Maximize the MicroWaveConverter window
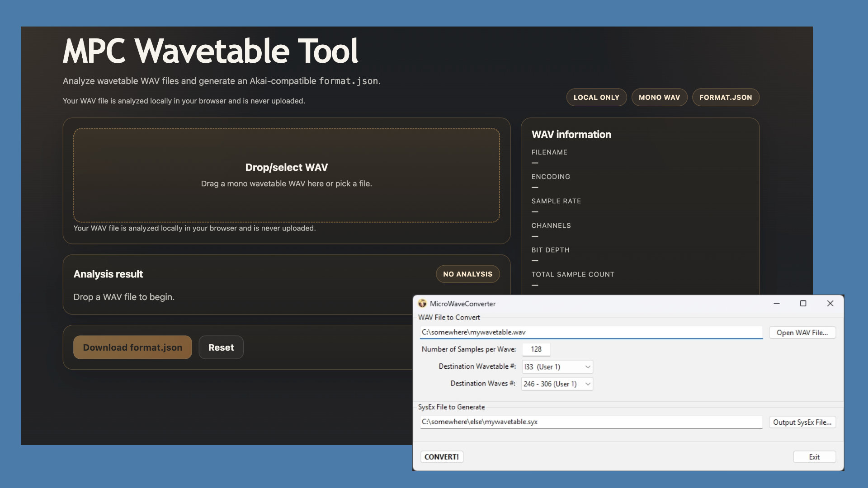868x488 pixels. click(x=803, y=304)
